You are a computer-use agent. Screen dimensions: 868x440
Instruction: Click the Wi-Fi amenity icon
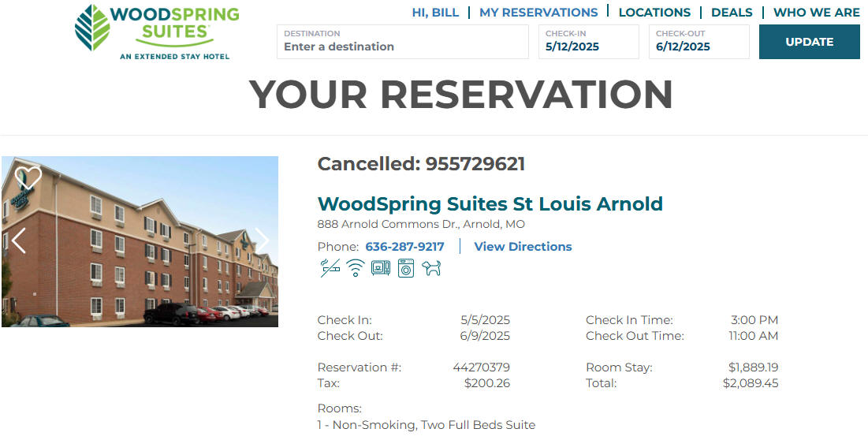356,268
